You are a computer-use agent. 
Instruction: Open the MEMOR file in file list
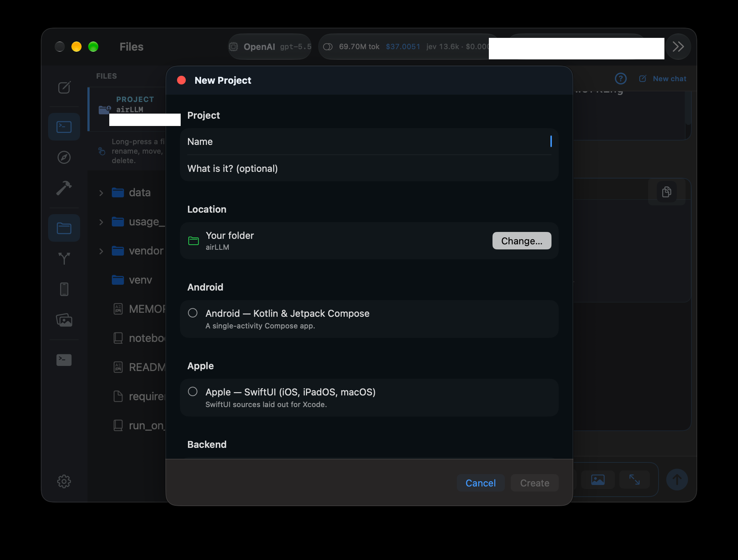click(139, 309)
